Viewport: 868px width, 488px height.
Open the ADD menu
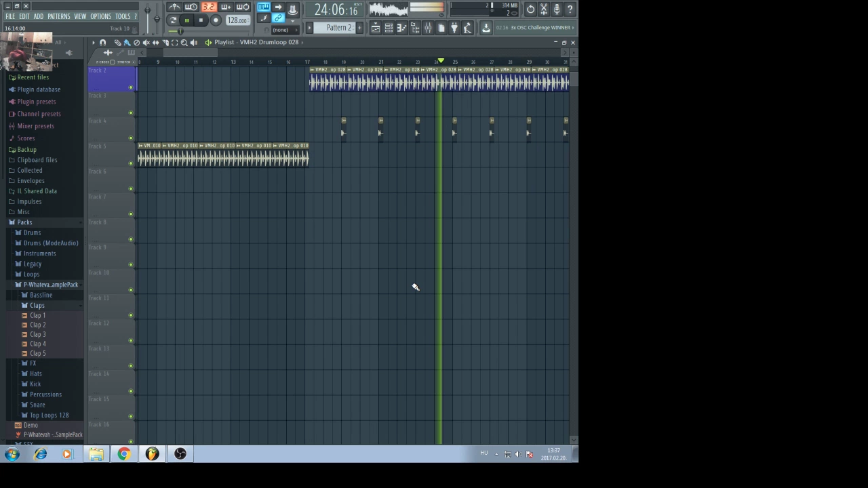coord(39,16)
